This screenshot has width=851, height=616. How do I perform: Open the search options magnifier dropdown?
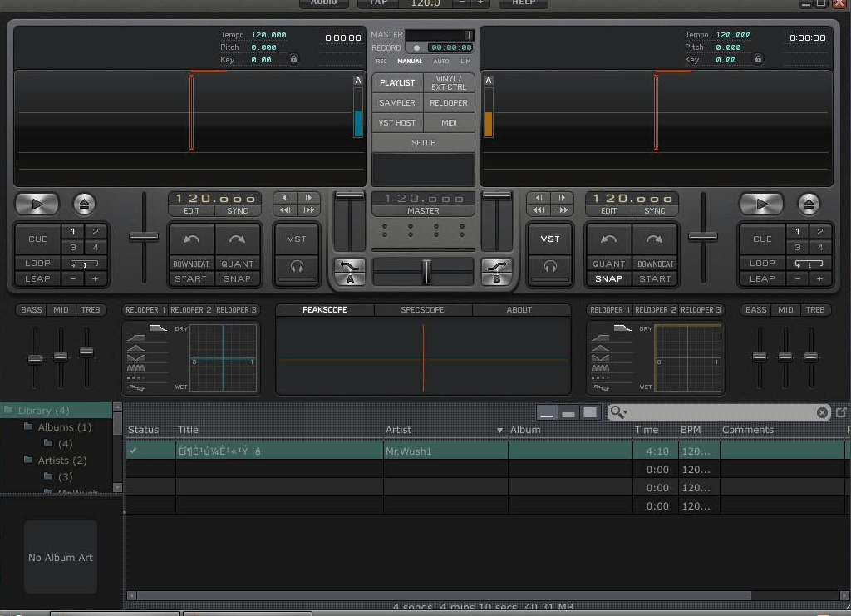point(618,412)
